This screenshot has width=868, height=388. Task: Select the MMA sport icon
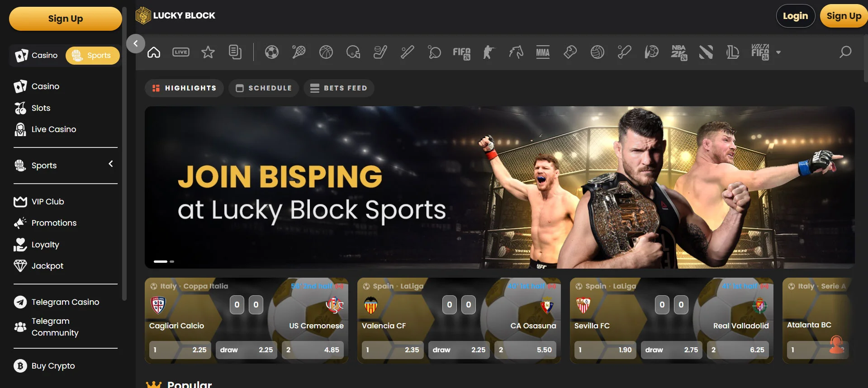click(x=543, y=52)
